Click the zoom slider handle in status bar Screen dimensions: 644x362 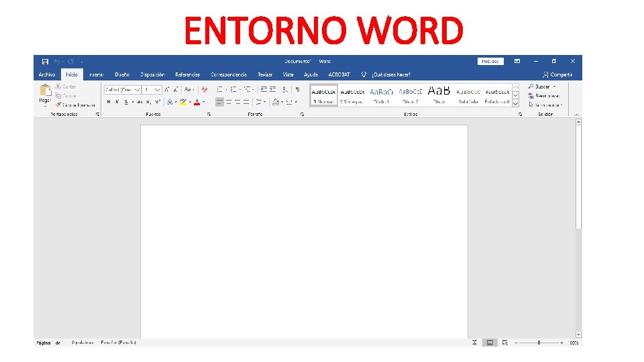[x=539, y=343]
